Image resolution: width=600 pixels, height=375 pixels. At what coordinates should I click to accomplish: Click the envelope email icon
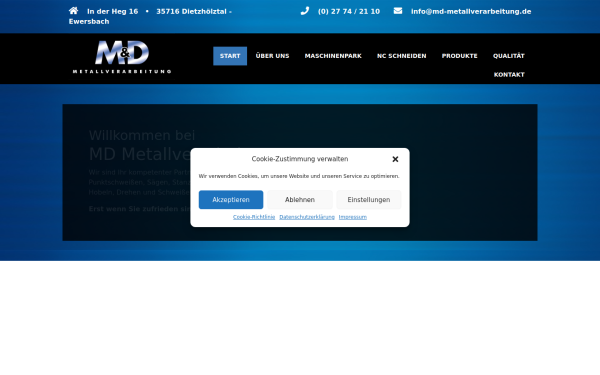398,11
